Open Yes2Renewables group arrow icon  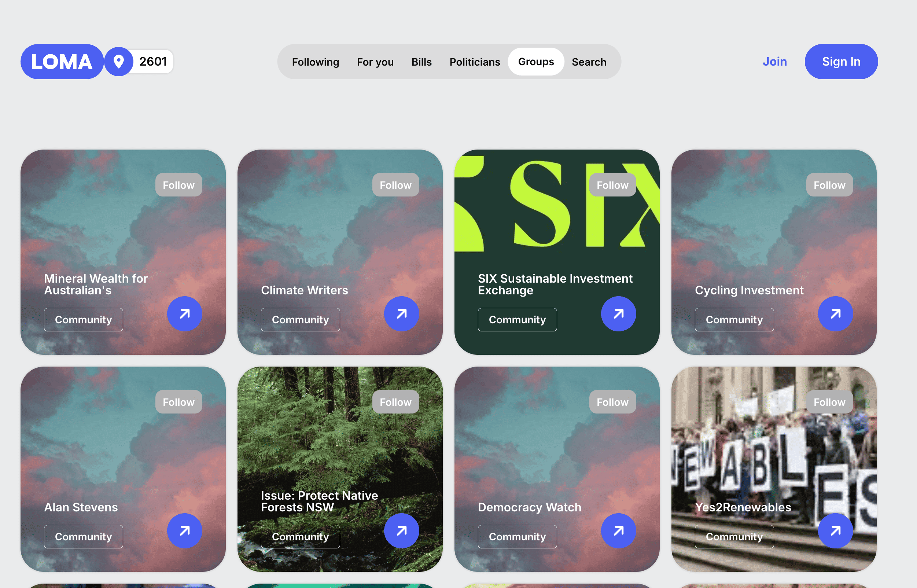(835, 531)
